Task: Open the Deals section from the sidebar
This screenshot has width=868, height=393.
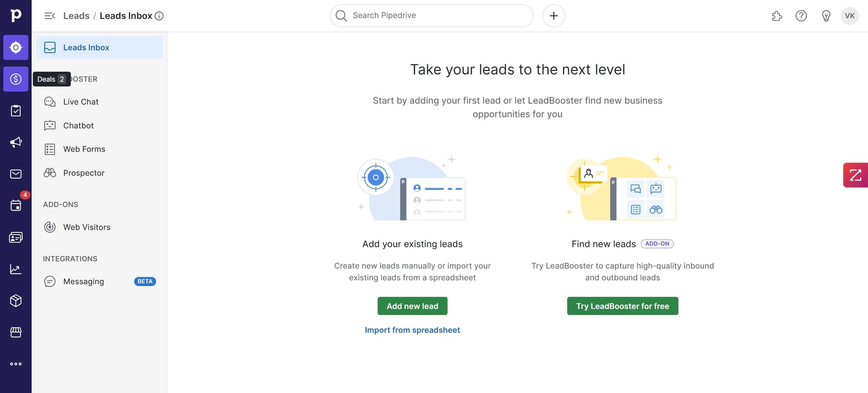Action: point(16,79)
